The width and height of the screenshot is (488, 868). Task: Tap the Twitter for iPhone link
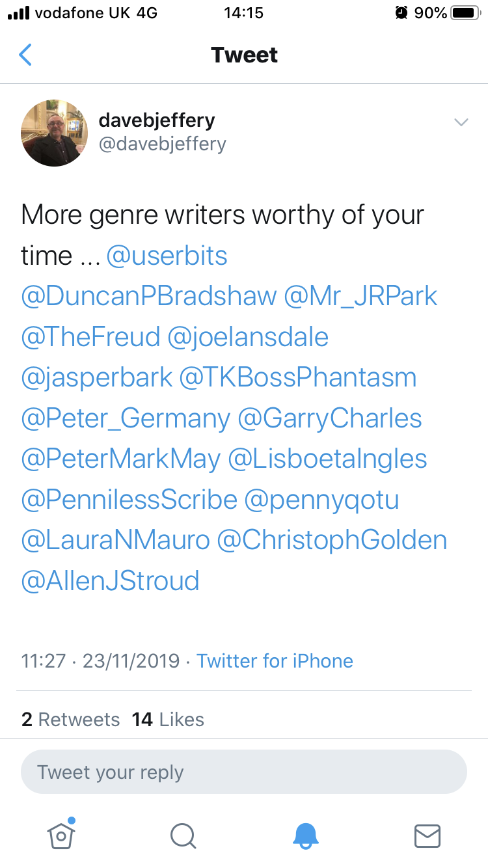tap(275, 661)
